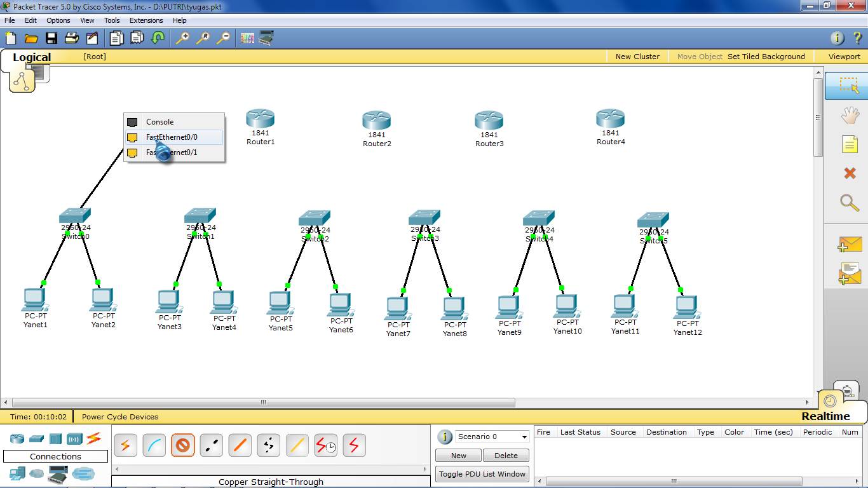This screenshot has height=488, width=868.
Task: Open the Extensions menu
Action: coord(146,20)
